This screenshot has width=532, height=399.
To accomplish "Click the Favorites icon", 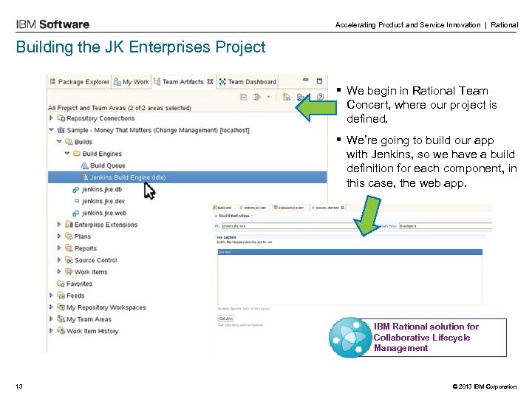I will pyautogui.click(x=61, y=283).
